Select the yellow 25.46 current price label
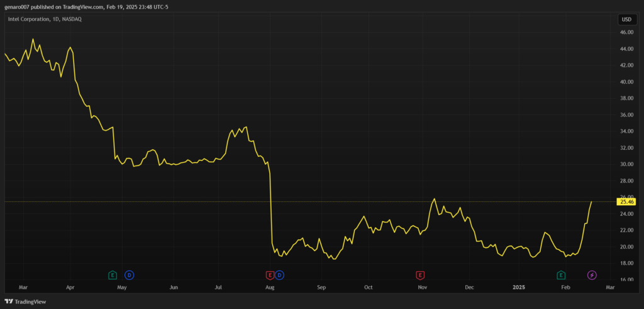 pos(627,201)
